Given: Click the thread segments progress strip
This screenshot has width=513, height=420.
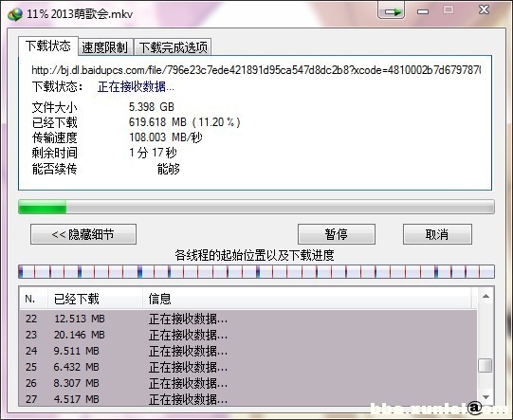Looking at the screenshot, I should pyautogui.click(x=256, y=272).
